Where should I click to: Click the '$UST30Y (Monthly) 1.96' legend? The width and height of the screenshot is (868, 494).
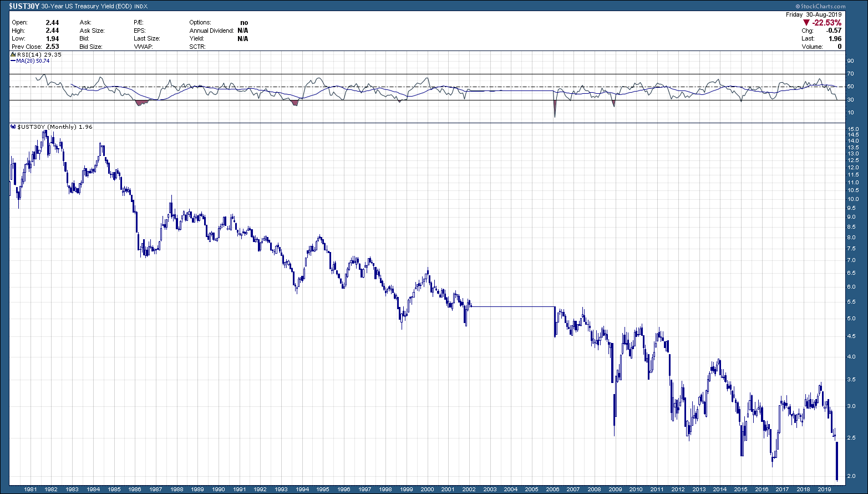55,127
